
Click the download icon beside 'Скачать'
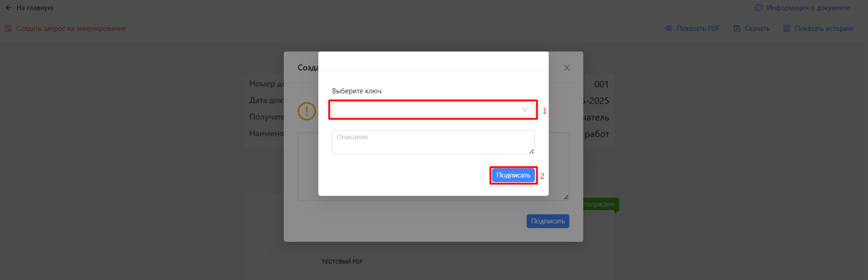coord(737,28)
